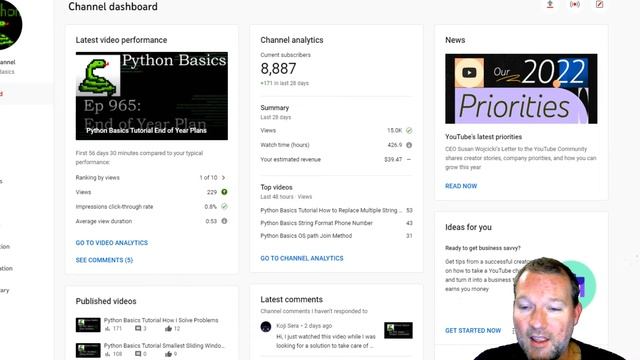
Task: Click GET STARTED NOW link
Action: point(473,331)
